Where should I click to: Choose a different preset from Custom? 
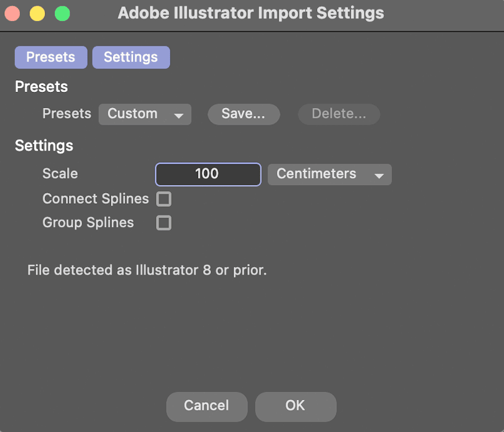pos(144,114)
